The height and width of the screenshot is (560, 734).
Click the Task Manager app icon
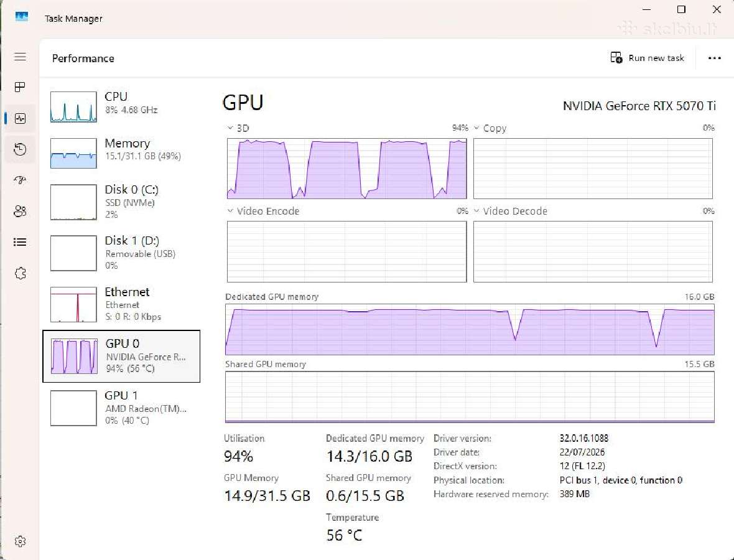coord(22,17)
